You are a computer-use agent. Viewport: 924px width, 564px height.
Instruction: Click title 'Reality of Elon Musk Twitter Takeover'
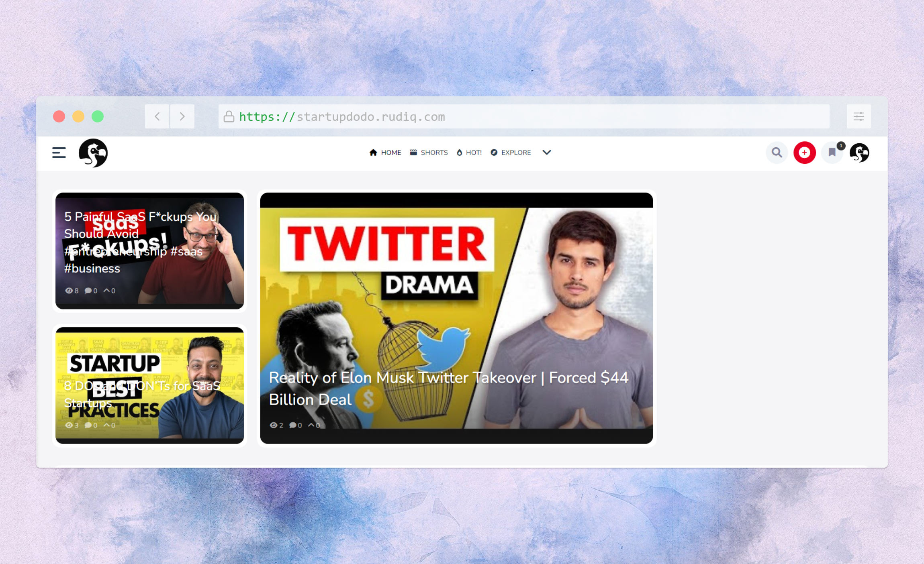click(x=449, y=389)
